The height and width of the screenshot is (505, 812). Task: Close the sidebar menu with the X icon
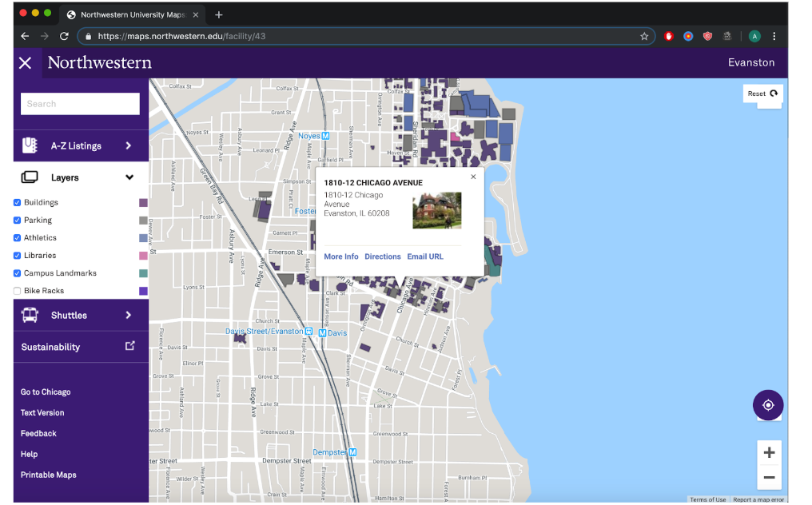point(25,63)
